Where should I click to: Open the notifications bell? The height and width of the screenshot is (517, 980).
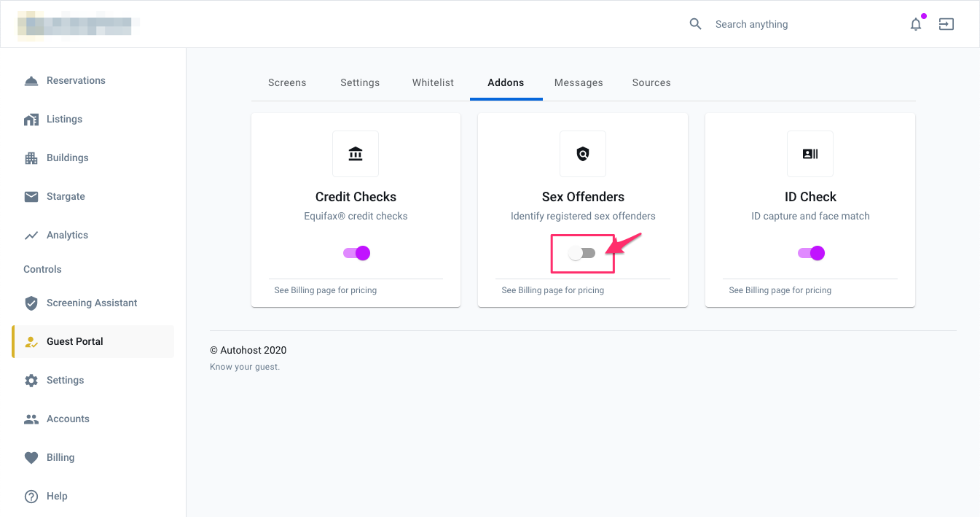pyautogui.click(x=916, y=24)
